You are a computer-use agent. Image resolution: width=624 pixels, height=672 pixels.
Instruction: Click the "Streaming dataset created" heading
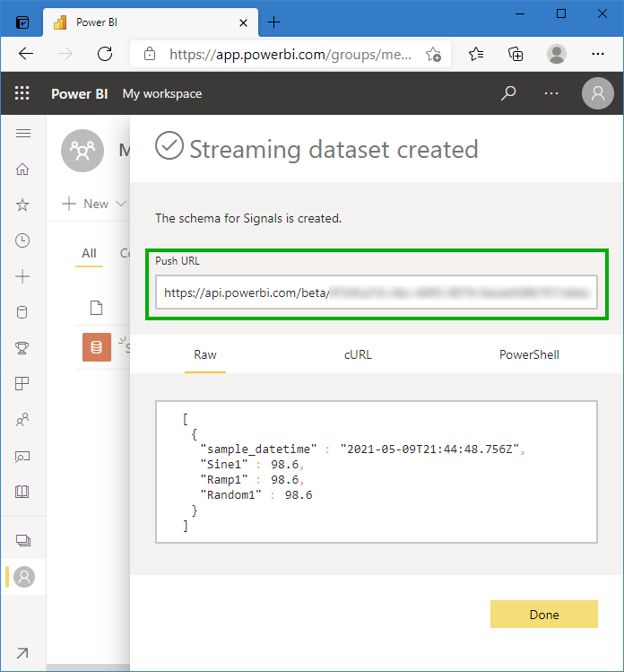tap(334, 150)
